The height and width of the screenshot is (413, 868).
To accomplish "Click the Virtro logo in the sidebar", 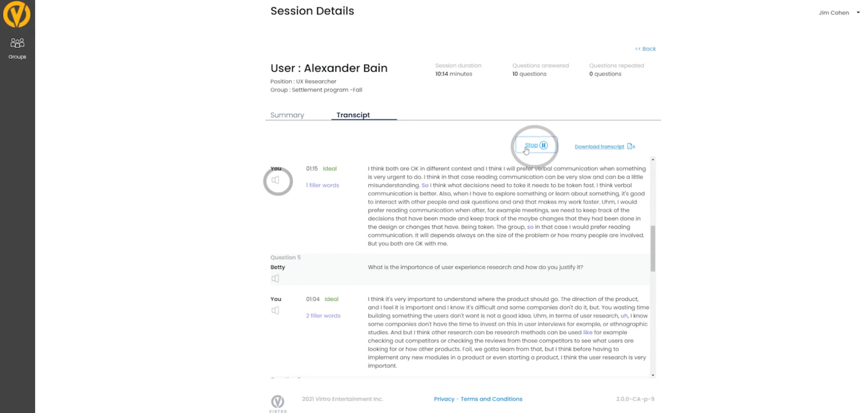I will point(17,14).
